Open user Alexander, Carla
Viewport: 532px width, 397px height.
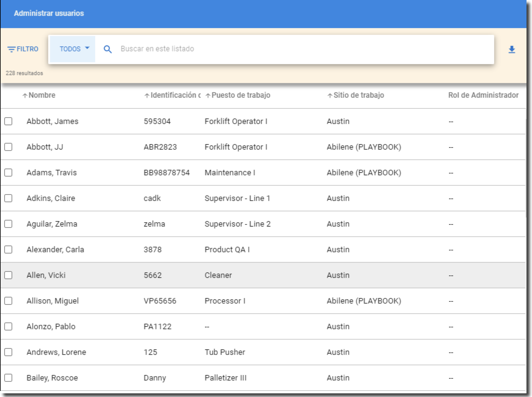(55, 249)
